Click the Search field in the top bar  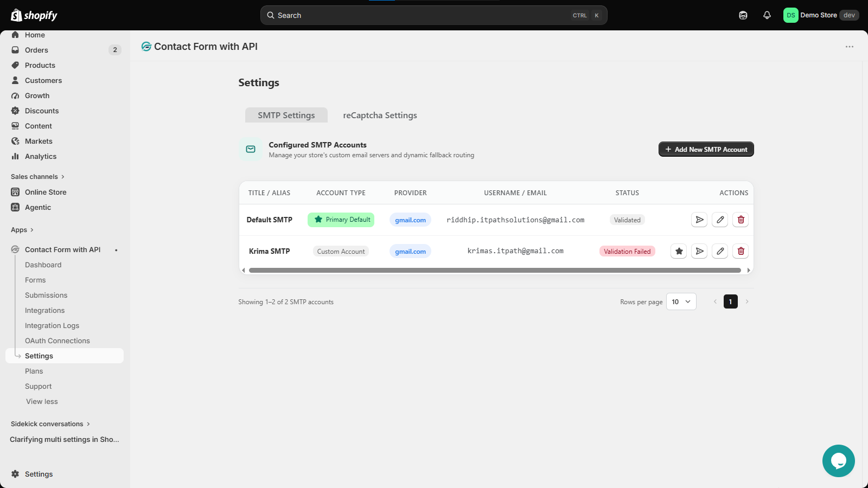click(434, 15)
